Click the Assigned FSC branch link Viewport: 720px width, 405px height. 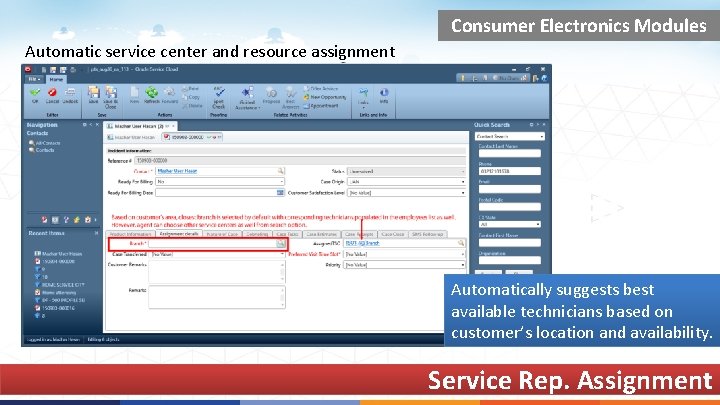pyautogui.click(x=362, y=243)
